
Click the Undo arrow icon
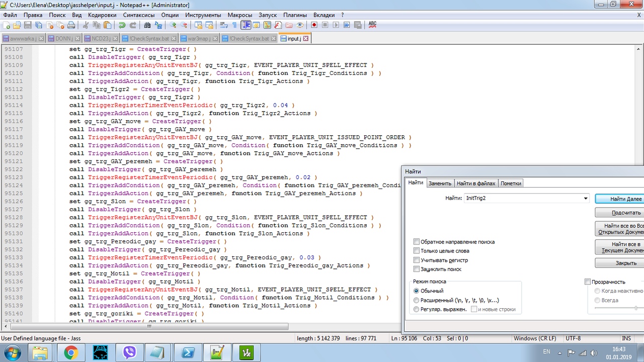click(x=122, y=25)
